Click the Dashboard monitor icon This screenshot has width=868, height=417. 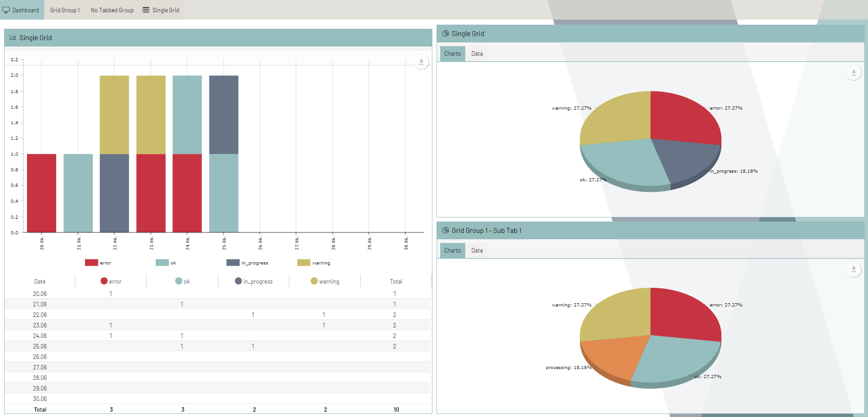tap(6, 10)
